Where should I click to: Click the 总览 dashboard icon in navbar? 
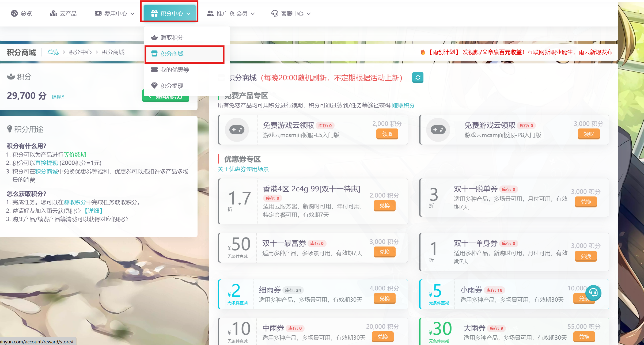[x=14, y=13]
